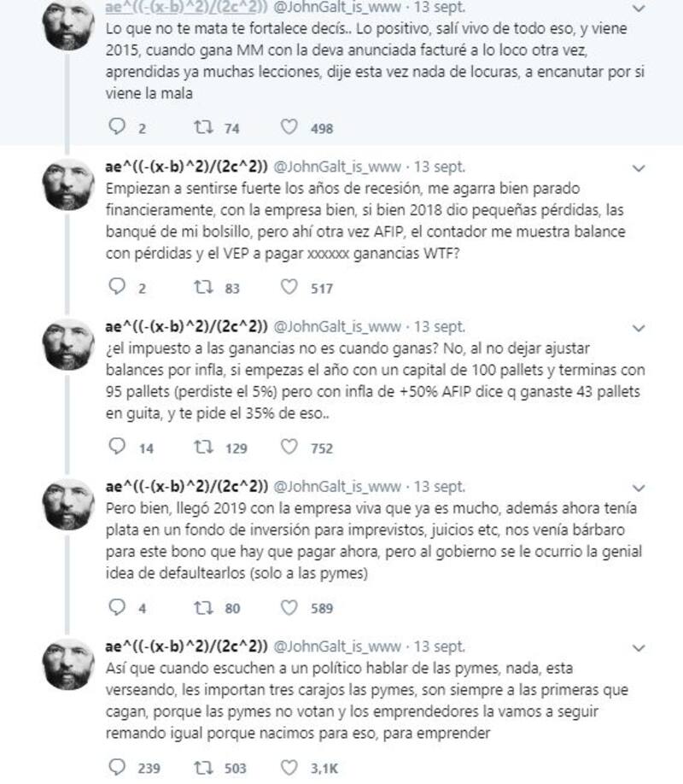Like the tweet with 498 likes
The image size is (683, 784).
pyautogui.click(x=289, y=127)
